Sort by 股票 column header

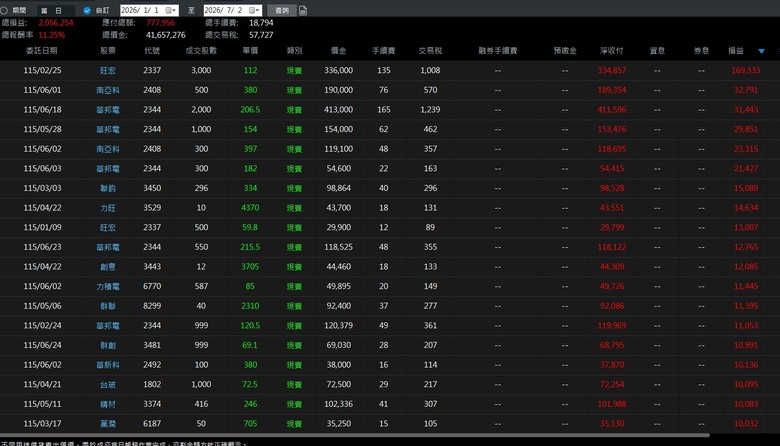pos(108,51)
